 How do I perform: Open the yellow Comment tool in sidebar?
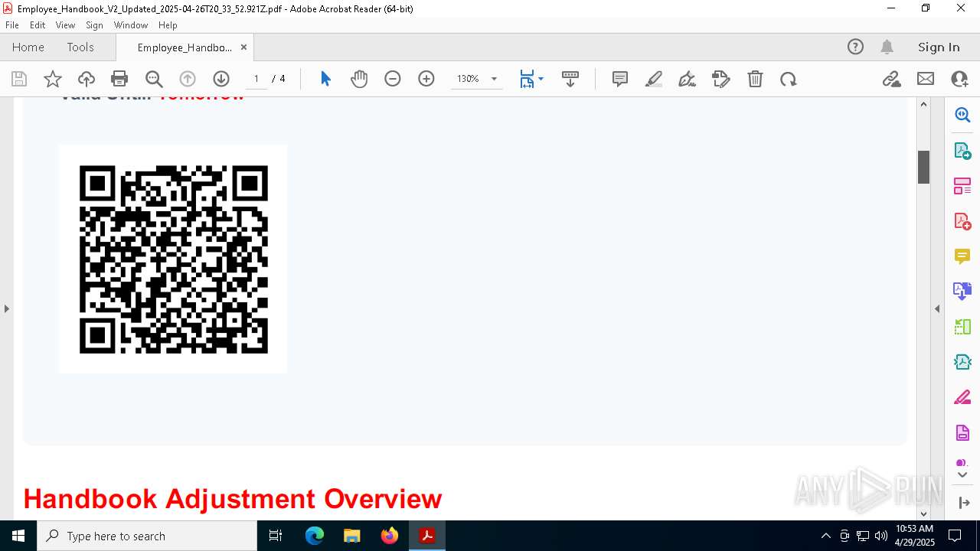(x=962, y=256)
